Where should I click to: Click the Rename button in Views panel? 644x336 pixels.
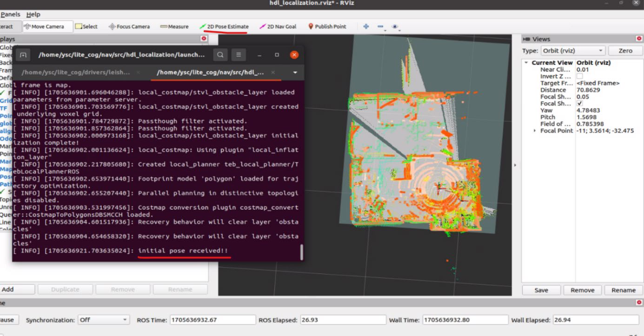point(624,290)
